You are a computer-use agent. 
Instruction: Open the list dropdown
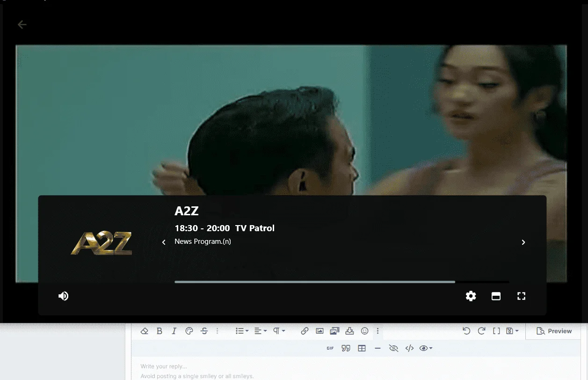pos(242,331)
